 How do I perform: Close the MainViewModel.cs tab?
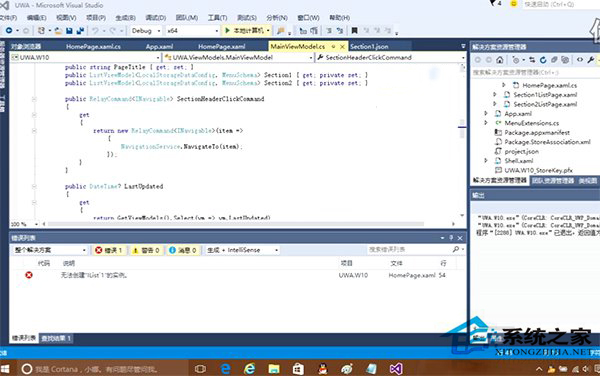(x=342, y=47)
